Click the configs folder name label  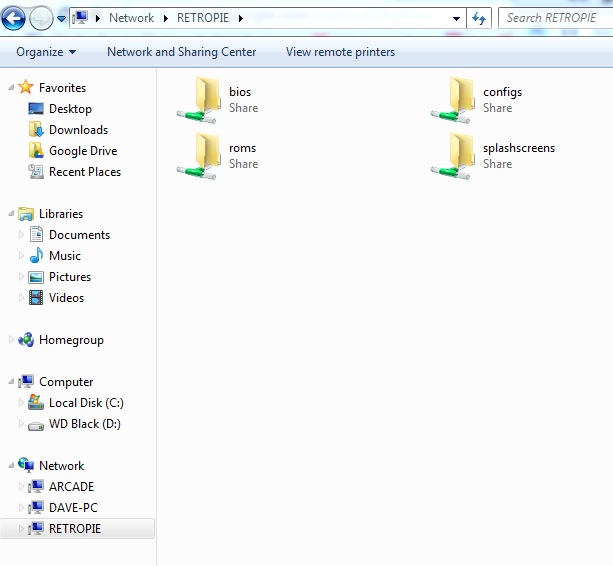click(502, 92)
